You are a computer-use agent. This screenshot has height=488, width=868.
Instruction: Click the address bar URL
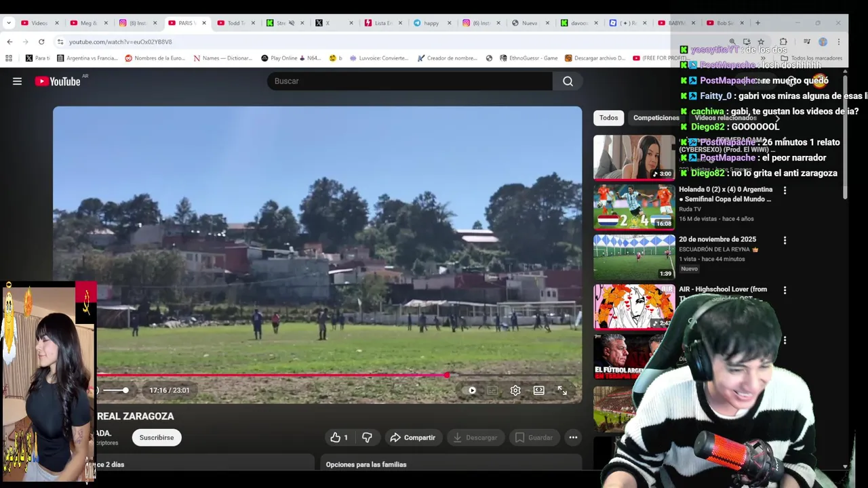coord(120,42)
